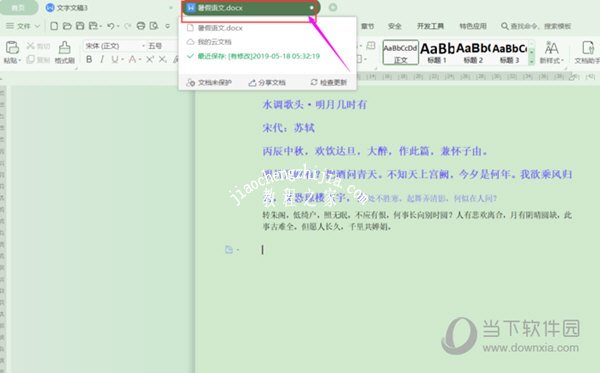
Task: Toggle Italic formatting
Action: pos(102,59)
